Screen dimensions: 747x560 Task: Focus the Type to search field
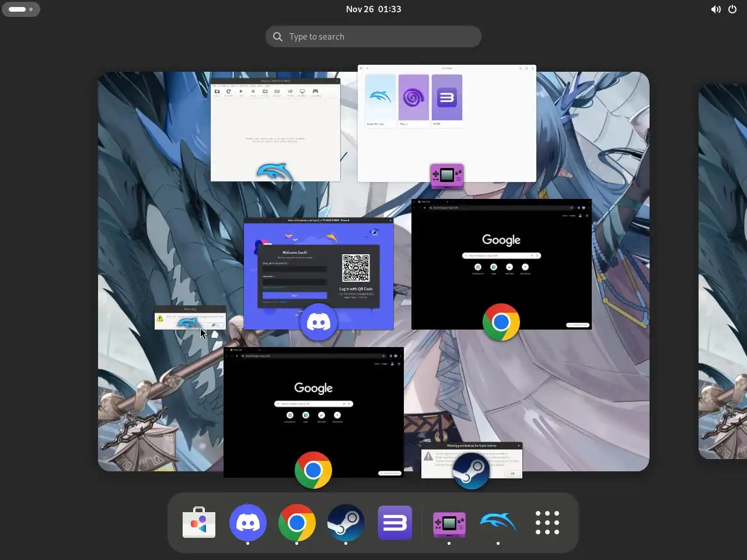[373, 37]
